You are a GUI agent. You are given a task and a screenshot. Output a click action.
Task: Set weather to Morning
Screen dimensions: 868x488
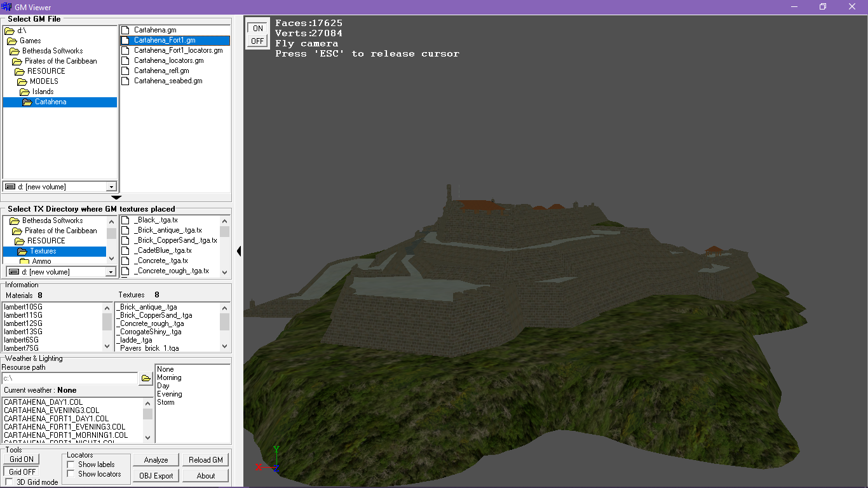point(169,377)
